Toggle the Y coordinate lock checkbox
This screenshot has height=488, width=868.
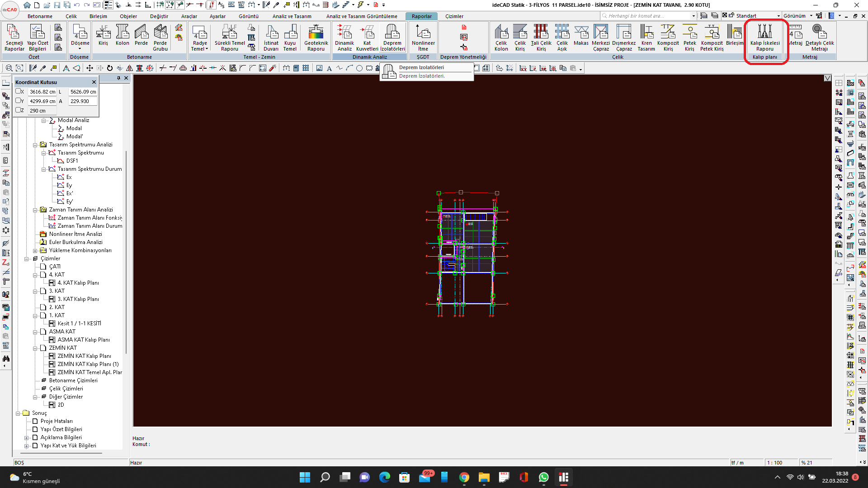(x=19, y=101)
